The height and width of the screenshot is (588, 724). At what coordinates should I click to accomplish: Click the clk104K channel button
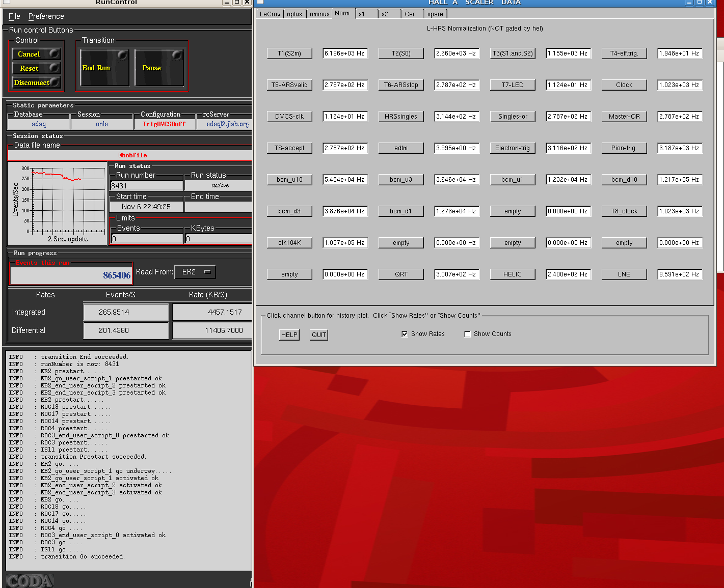click(289, 243)
